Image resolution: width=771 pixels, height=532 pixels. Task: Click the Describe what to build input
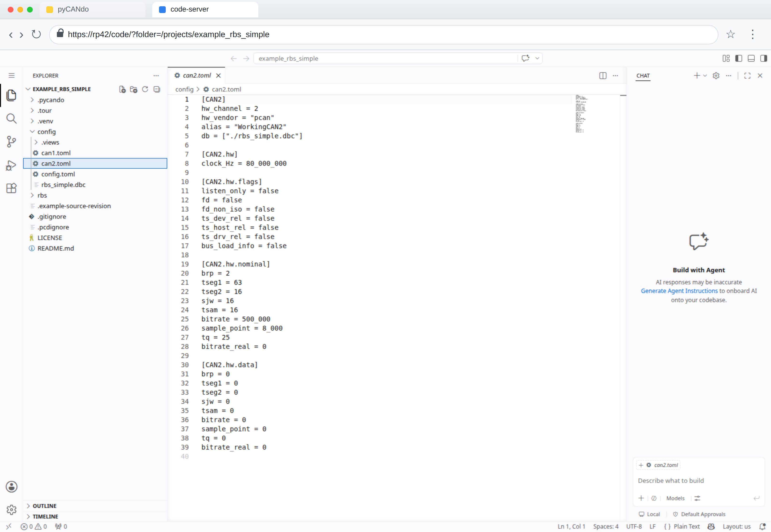point(699,481)
